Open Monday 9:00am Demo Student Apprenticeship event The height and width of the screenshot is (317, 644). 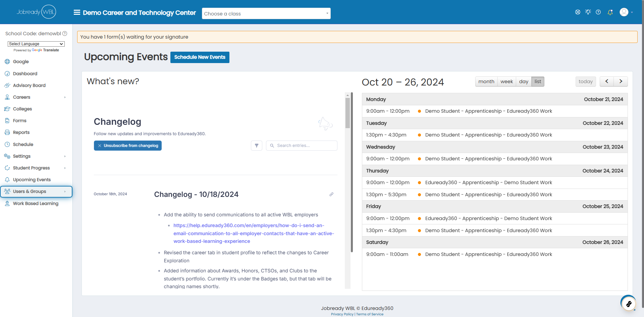(495, 111)
